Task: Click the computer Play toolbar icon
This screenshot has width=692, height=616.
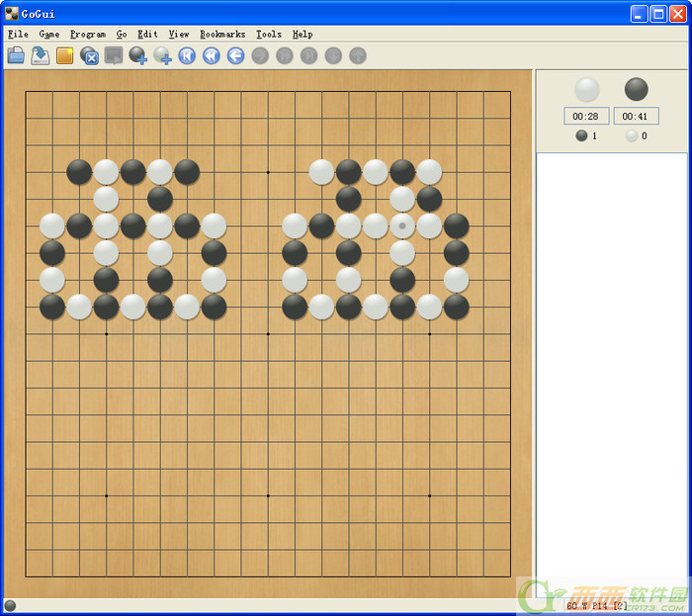Action: (114, 55)
